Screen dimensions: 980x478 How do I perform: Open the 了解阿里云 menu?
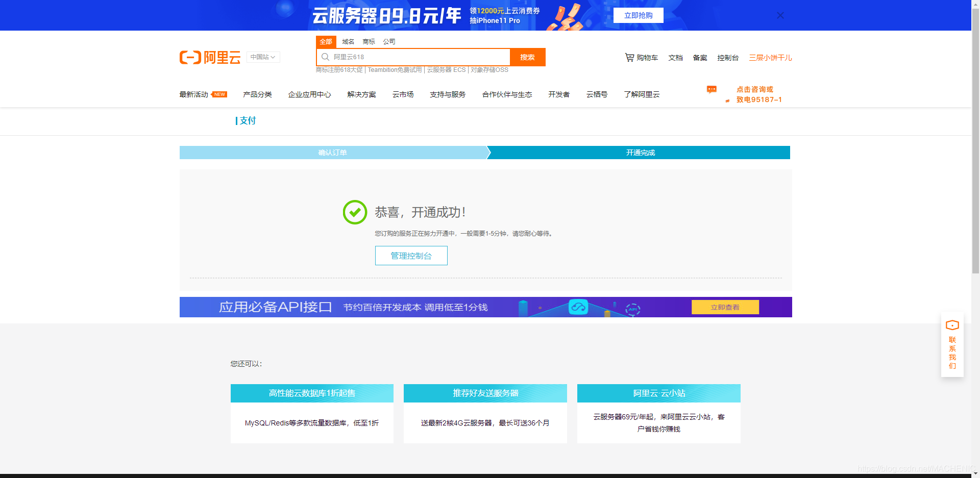pos(642,94)
